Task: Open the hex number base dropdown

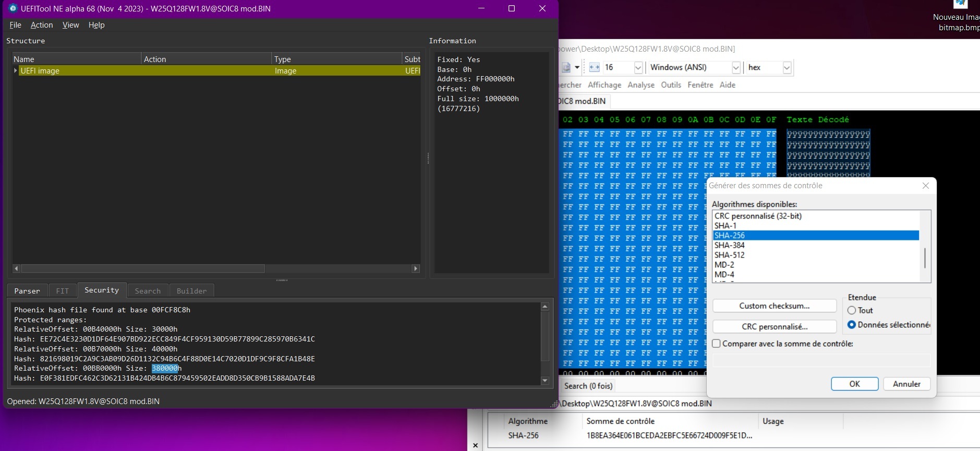Action: pos(787,68)
